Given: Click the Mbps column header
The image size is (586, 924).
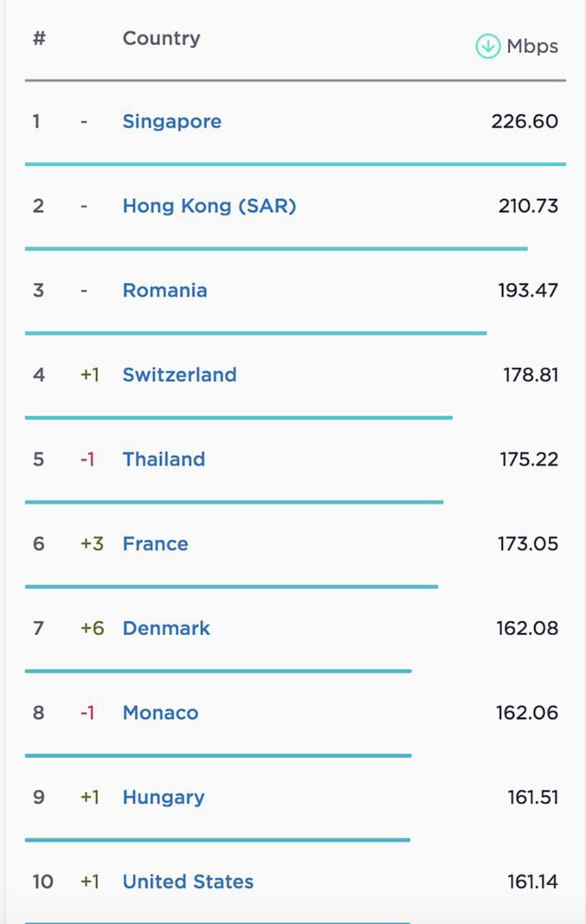Looking at the screenshot, I should (532, 47).
